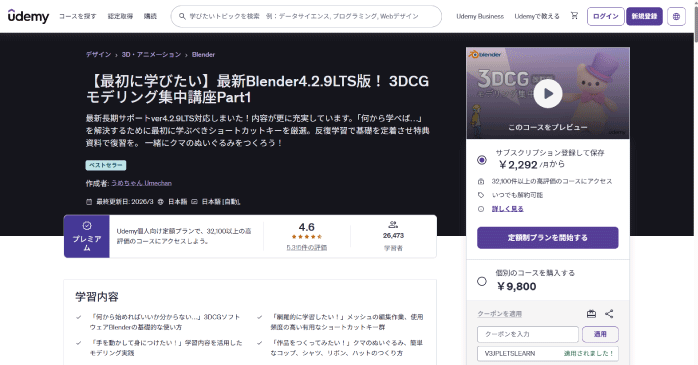
Task: Click the search magnifier icon
Action: point(182,16)
